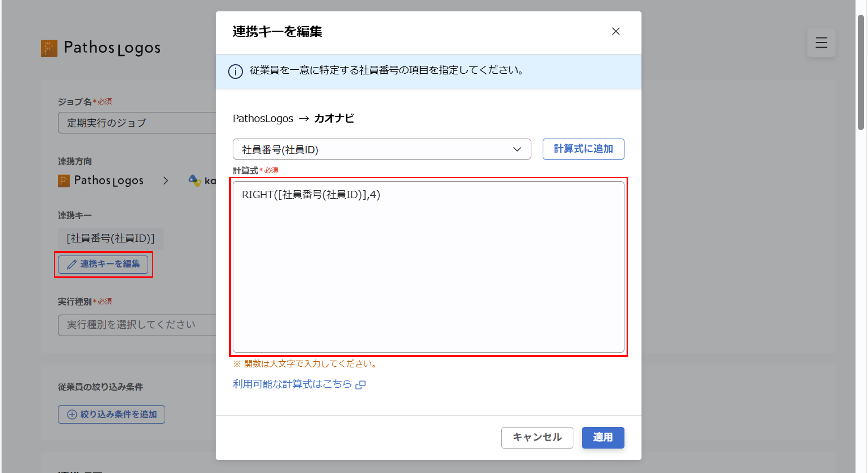
Task: Click the chevron arrow in 連携方向
Action: click(x=166, y=181)
